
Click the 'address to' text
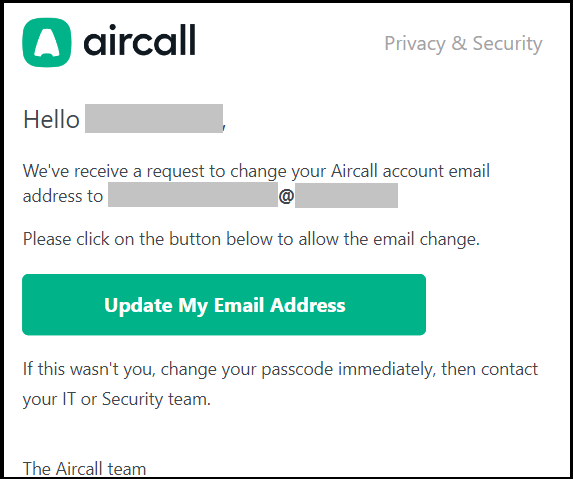[63, 196]
